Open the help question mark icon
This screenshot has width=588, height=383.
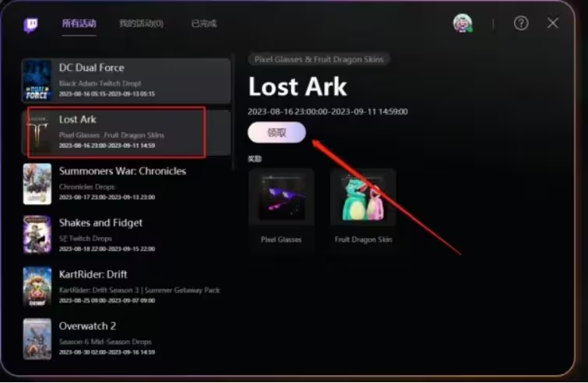click(x=521, y=23)
